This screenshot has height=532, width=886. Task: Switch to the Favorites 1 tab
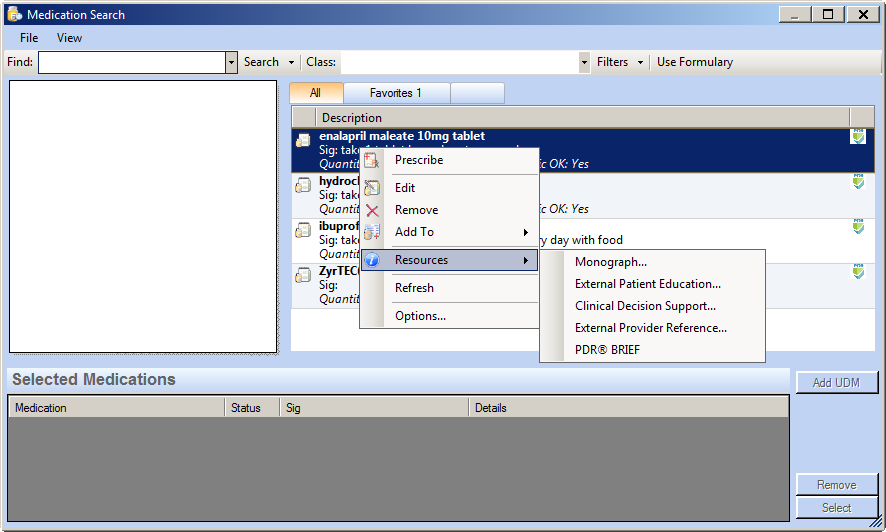396,93
